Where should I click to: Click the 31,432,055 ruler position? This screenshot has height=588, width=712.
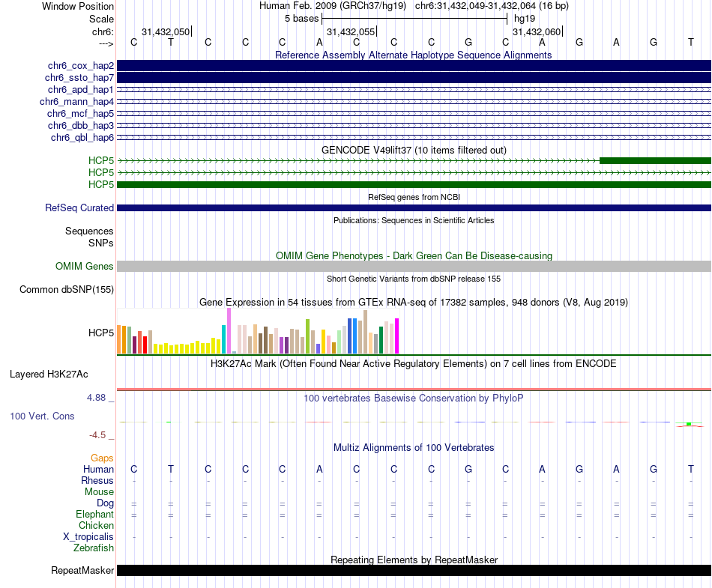(351, 31)
